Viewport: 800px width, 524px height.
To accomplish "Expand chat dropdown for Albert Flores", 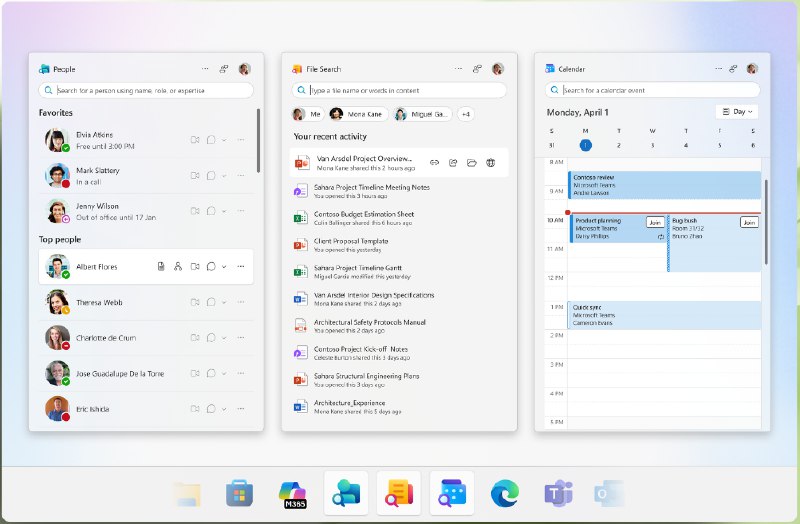I will 224,266.
